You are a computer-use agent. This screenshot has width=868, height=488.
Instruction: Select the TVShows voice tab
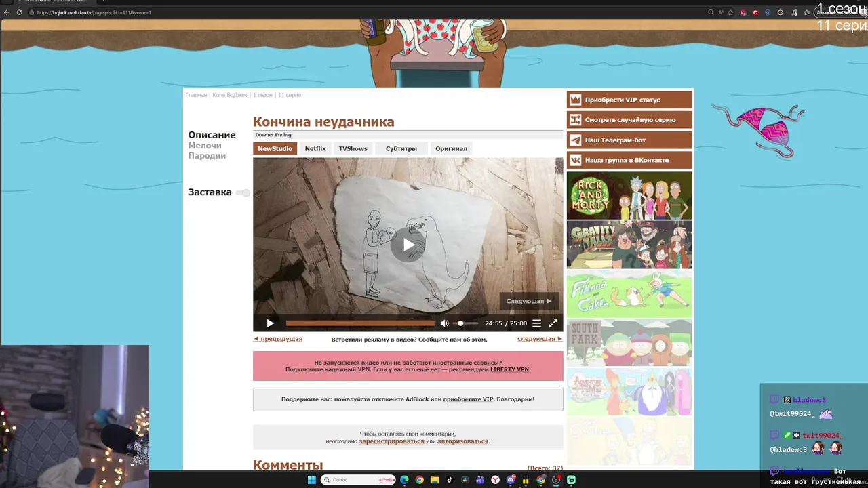pyautogui.click(x=353, y=148)
